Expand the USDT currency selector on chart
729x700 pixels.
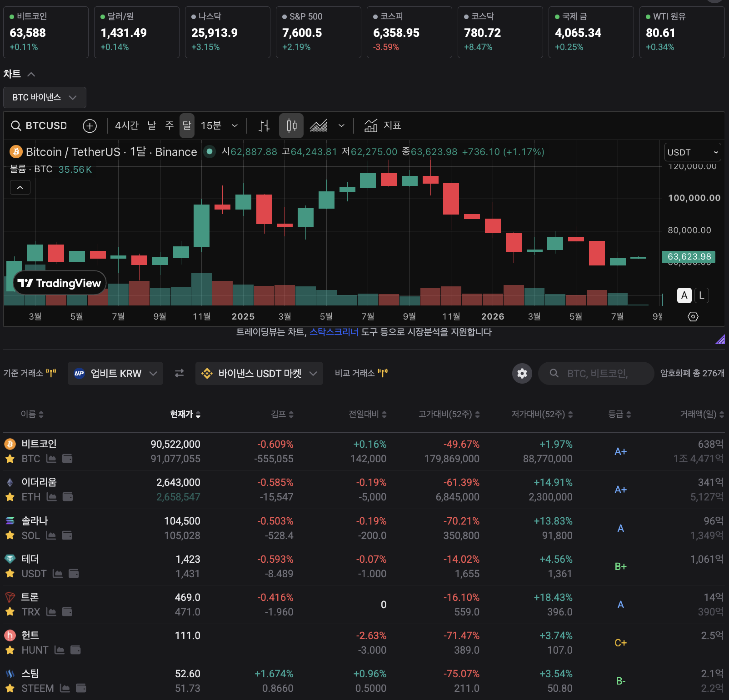[x=693, y=152]
